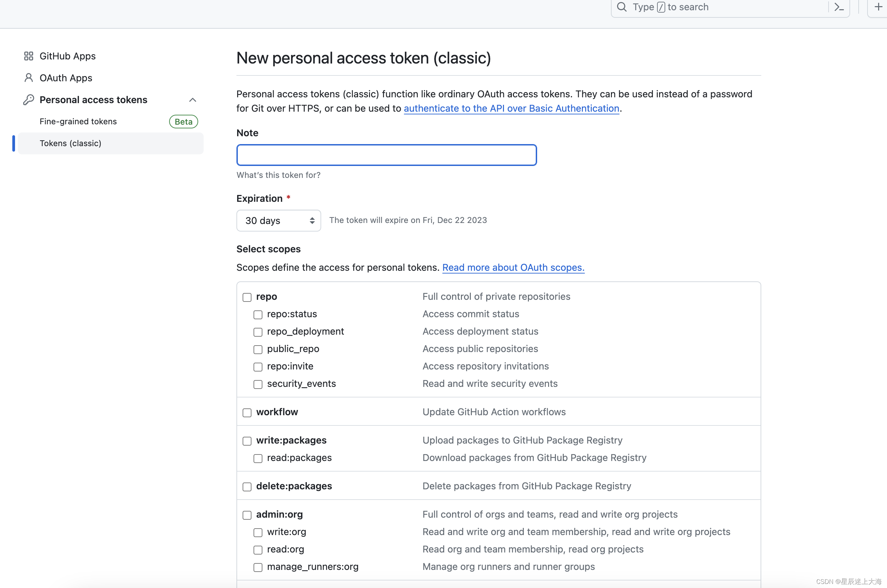Click the Beta badge on Fine-grained tokens
This screenshot has height=588, width=887.
[183, 122]
